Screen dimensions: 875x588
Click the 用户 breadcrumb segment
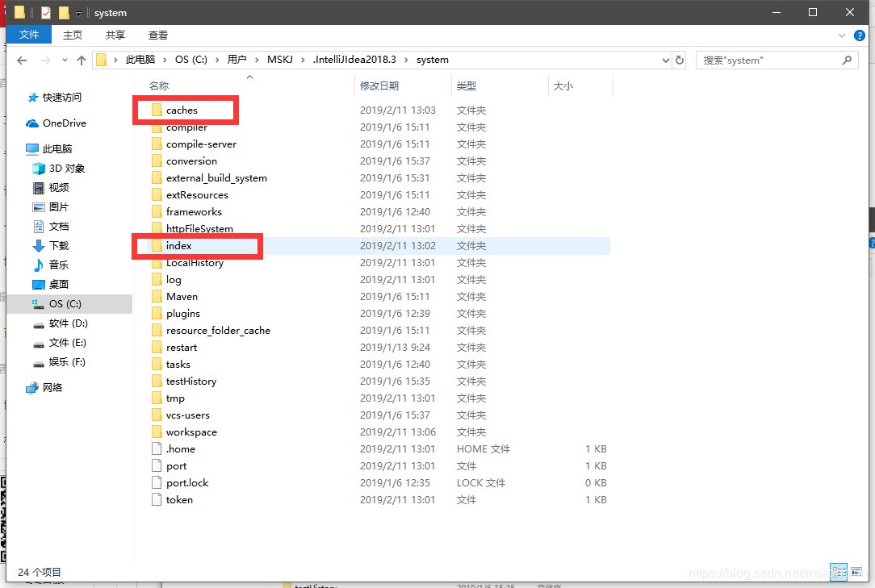tap(237, 60)
